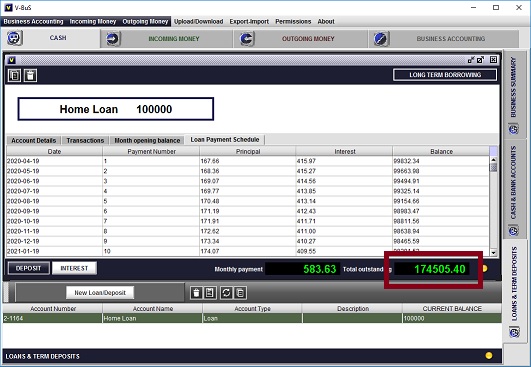Click the refresh icon in loans toolbar

(x=226, y=293)
